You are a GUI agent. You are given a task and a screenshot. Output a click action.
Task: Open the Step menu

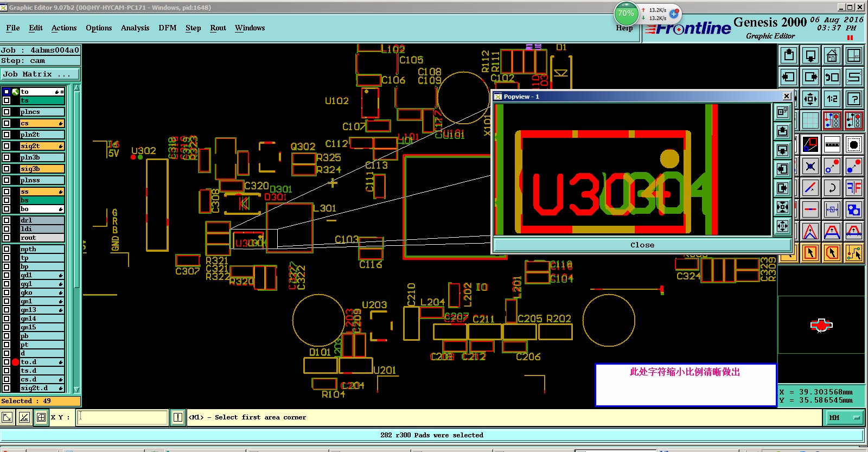click(193, 28)
